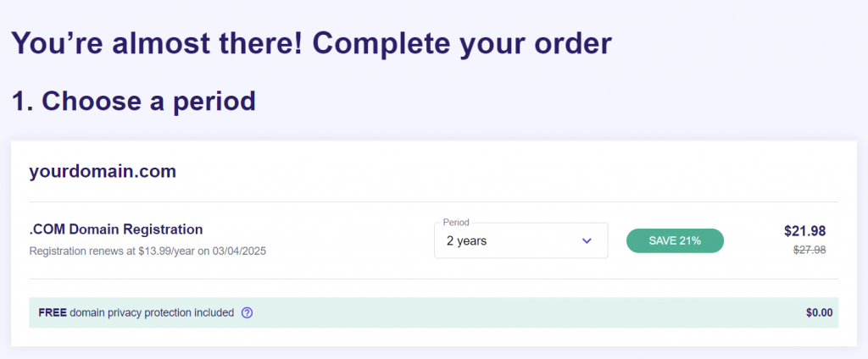Select the '2 years' text in dropdown
868x359 pixels.
467,241
